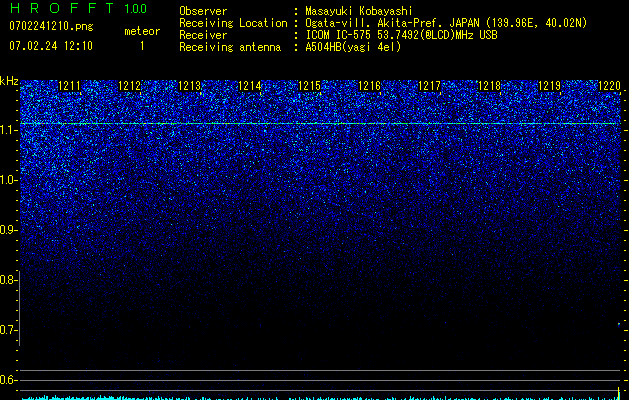The height and width of the screenshot is (400, 629).
Task: Click the kHz axis unit label
Action: pos(9,81)
